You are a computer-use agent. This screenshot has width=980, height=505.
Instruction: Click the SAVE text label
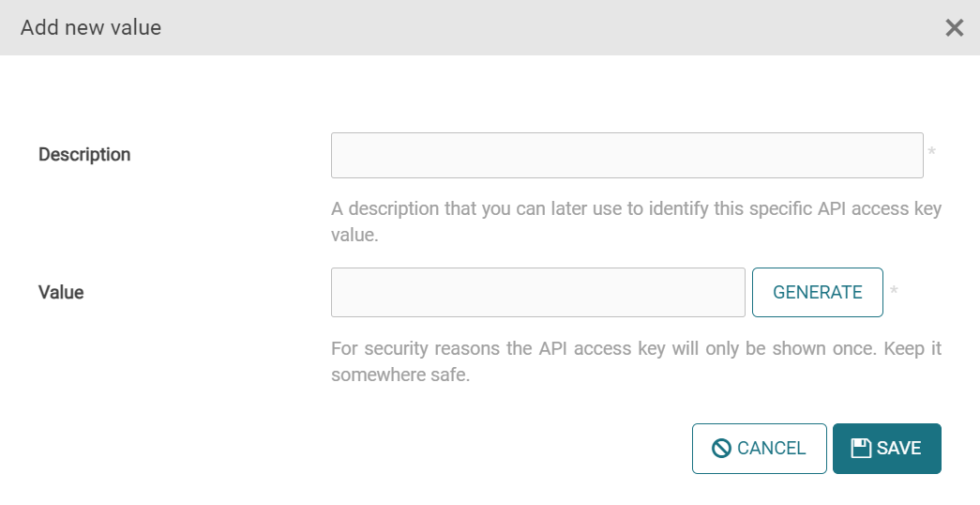pos(898,449)
